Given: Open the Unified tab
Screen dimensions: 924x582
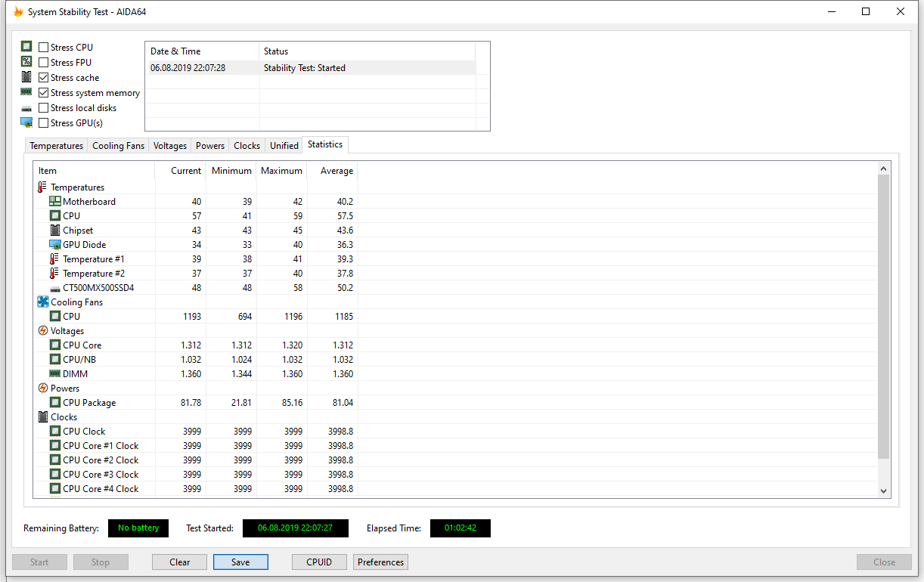Looking at the screenshot, I should [284, 146].
